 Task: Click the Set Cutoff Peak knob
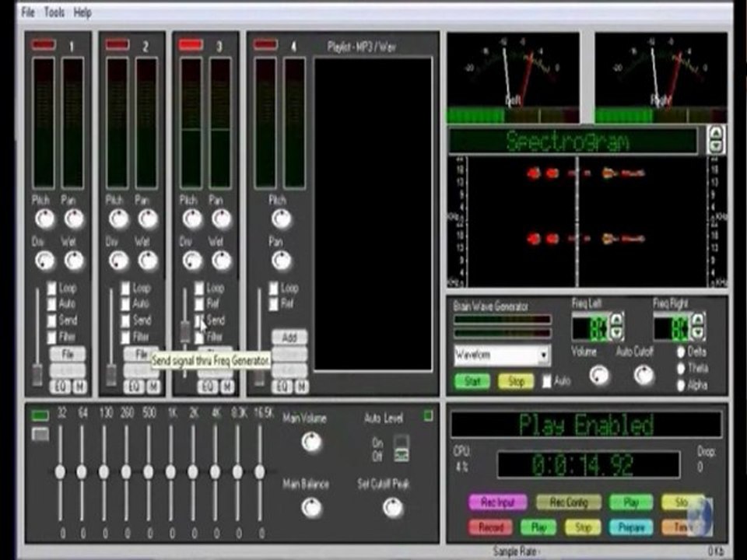pyautogui.click(x=393, y=508)
